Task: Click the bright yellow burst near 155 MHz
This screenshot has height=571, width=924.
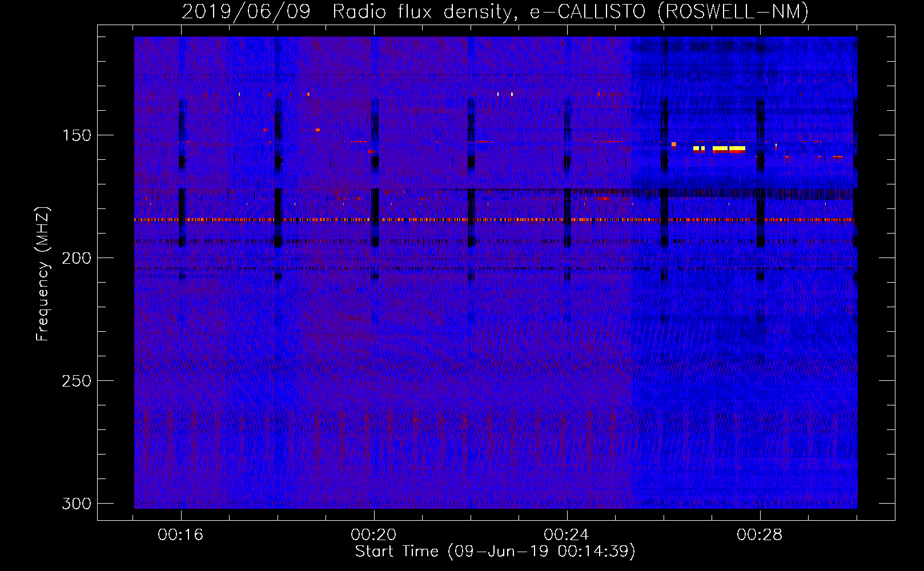Action: pos(720,148)
